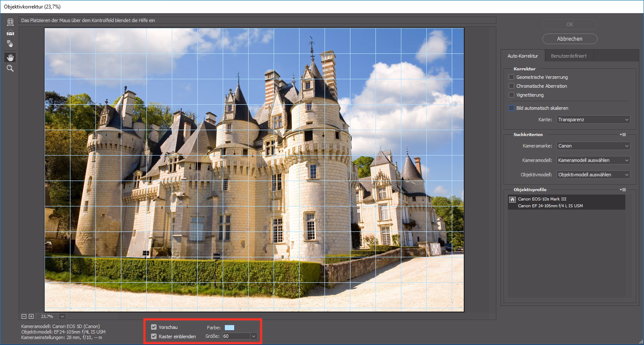Screen dimensions: 644x345
Task: Select the Zoom tool
Action: pos(10,68)
